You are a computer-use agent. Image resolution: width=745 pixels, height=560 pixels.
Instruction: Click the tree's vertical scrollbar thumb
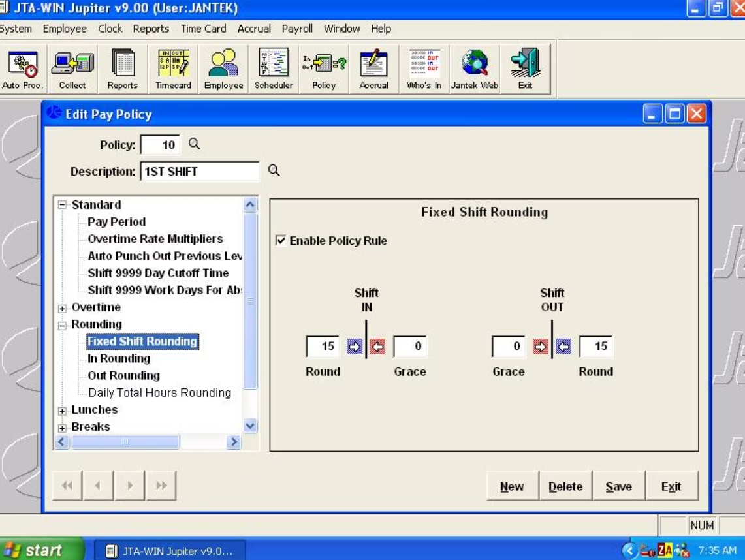pos(250,301)
